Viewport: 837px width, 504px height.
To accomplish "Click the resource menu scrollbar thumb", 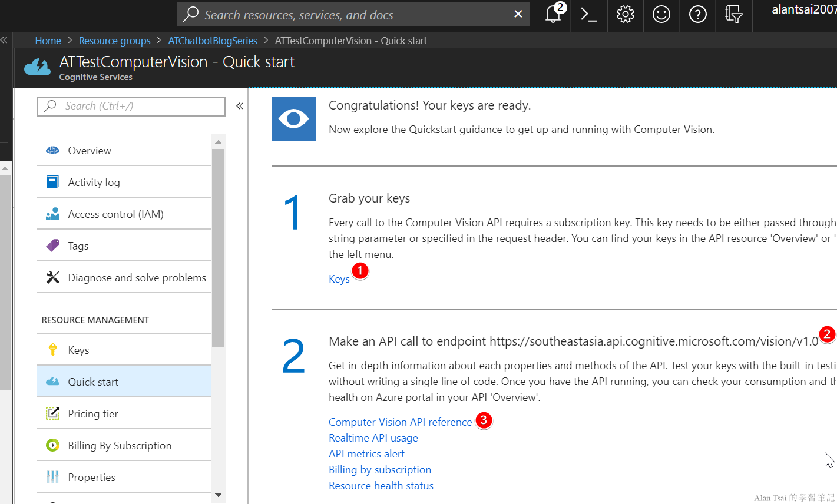I will [218, 248].
